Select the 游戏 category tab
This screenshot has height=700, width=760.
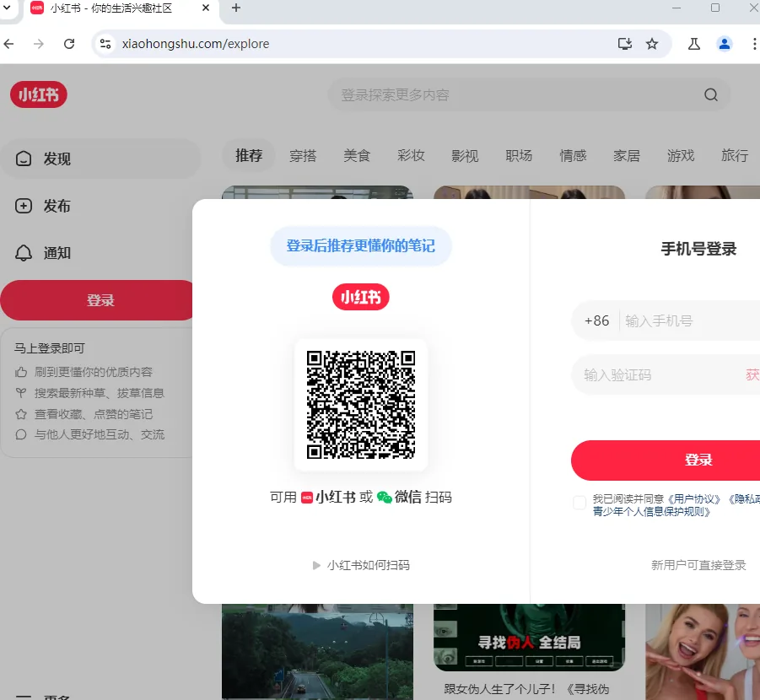tap(681, 156)
